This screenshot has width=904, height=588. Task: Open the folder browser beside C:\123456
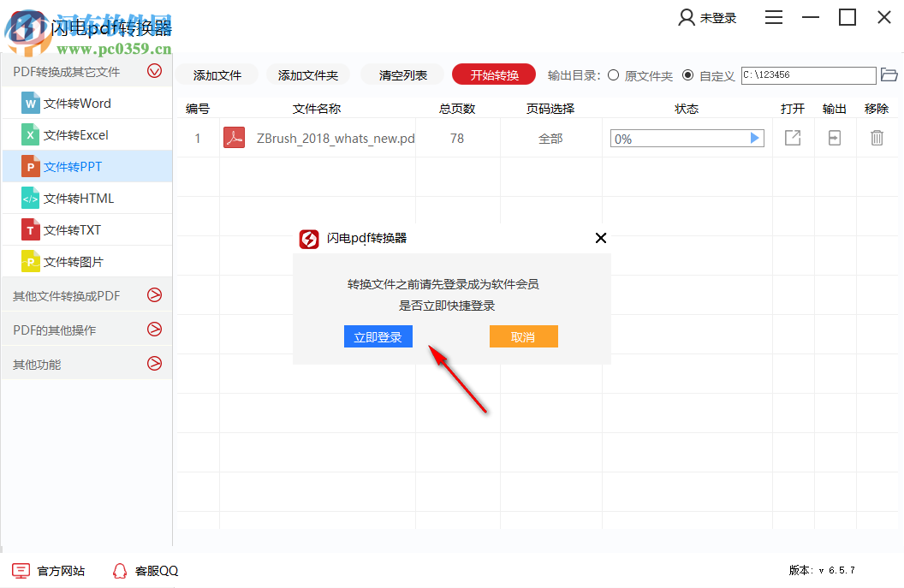[x=889, y=75]
